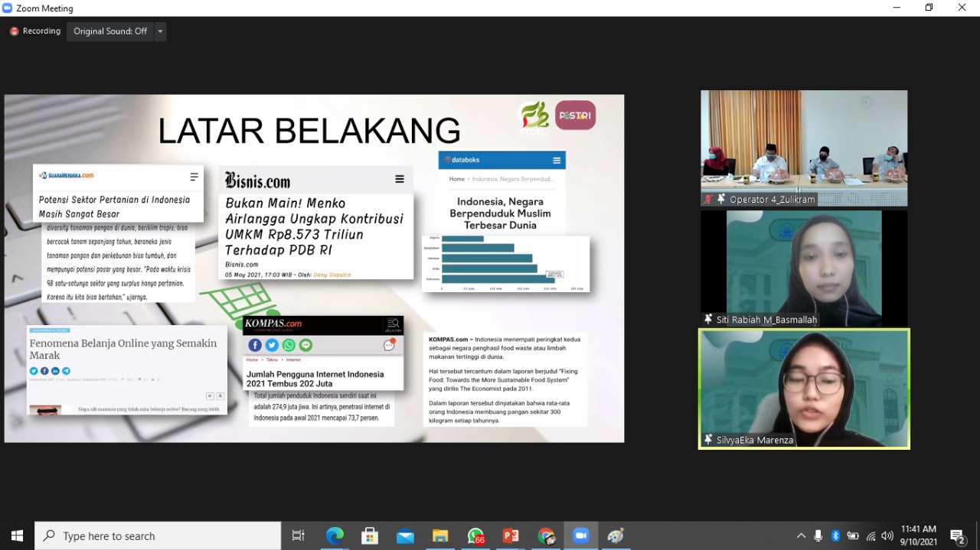980x550 pixels.
Task: Click the shared LATAR BELAKANG slide
Action: [314, 268]
